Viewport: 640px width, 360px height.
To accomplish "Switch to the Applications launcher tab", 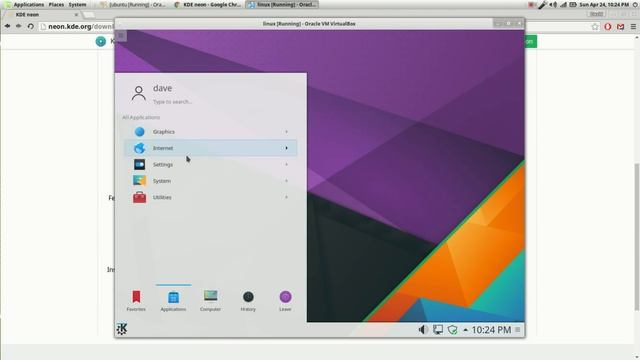I will point(173,300).
